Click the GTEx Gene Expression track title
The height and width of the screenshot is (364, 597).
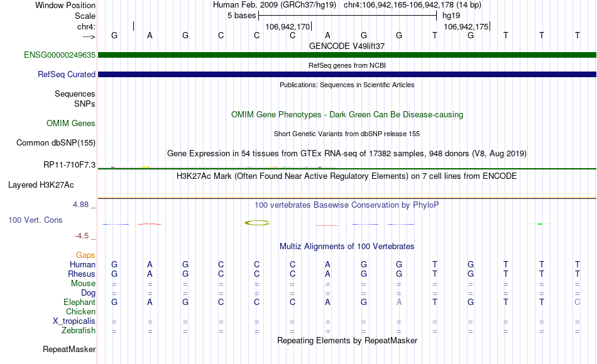[x=347, y=154]
